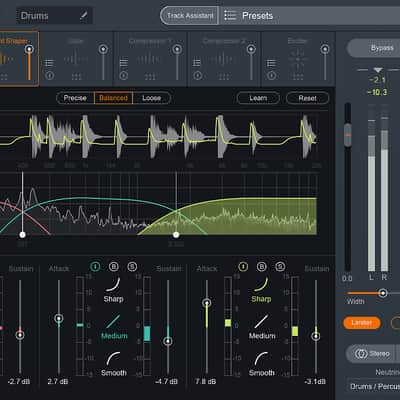Bypass the yellow high band with B

tap(262, 266)
